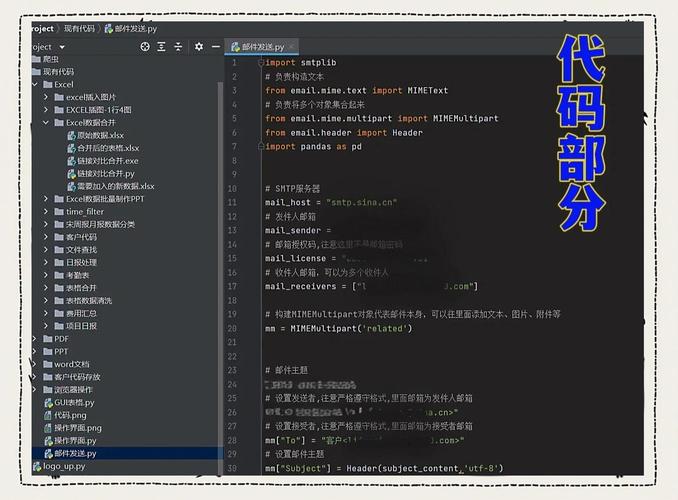This screenshot has height=500, width=678.
Task: Click the 合并后的表格.xlsx file icon
Action: tap(71, 148)
